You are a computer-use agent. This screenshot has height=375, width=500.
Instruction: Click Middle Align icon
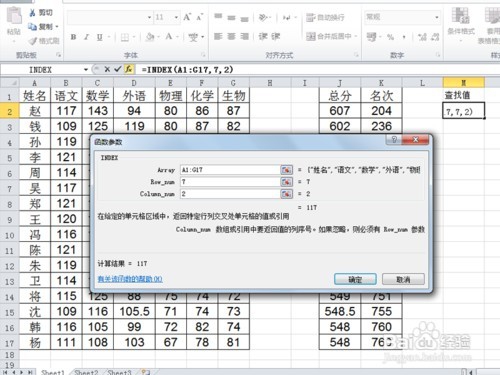(x=231, y=17)
